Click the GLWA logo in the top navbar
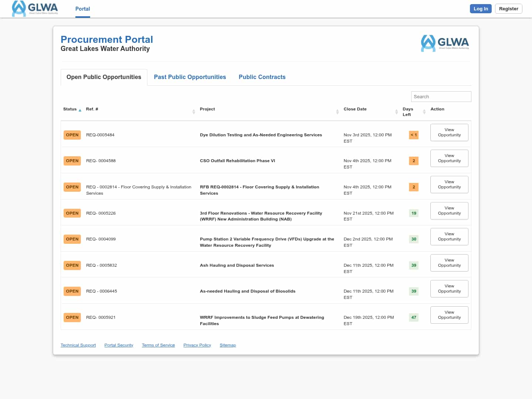The image size is (532, 399). [x=35, y=8]
